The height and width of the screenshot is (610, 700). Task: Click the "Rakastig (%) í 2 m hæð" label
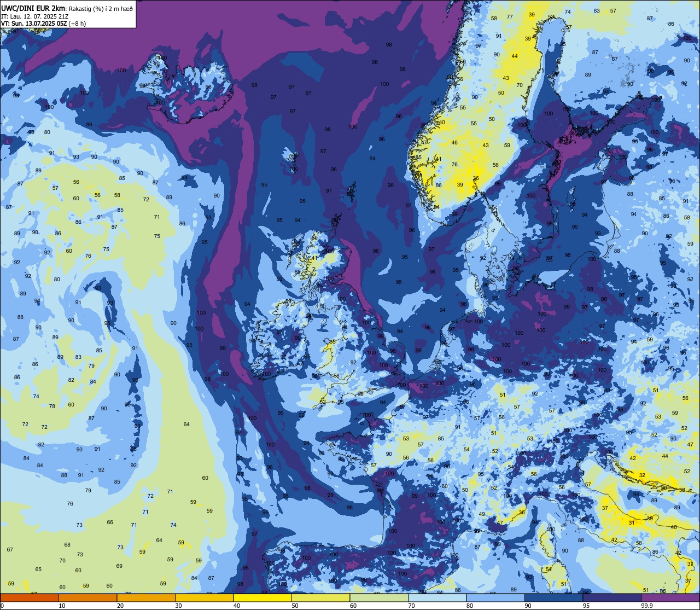[100, 8]
